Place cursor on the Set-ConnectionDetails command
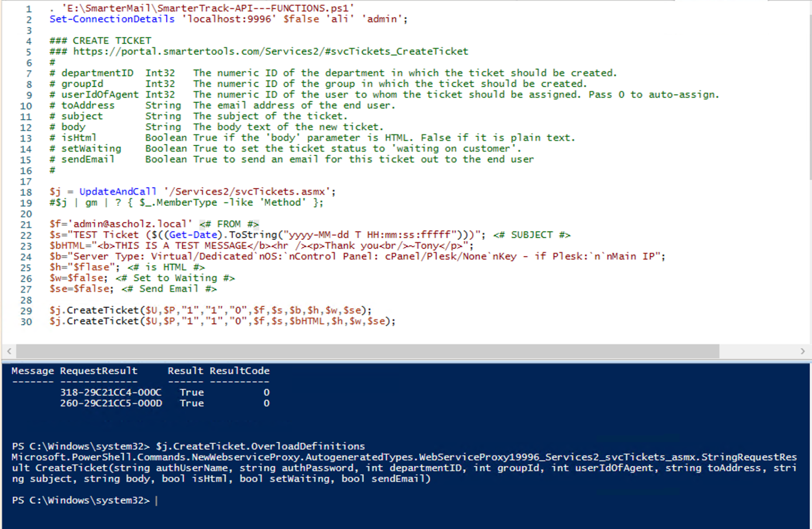 [x=112, y=19]
